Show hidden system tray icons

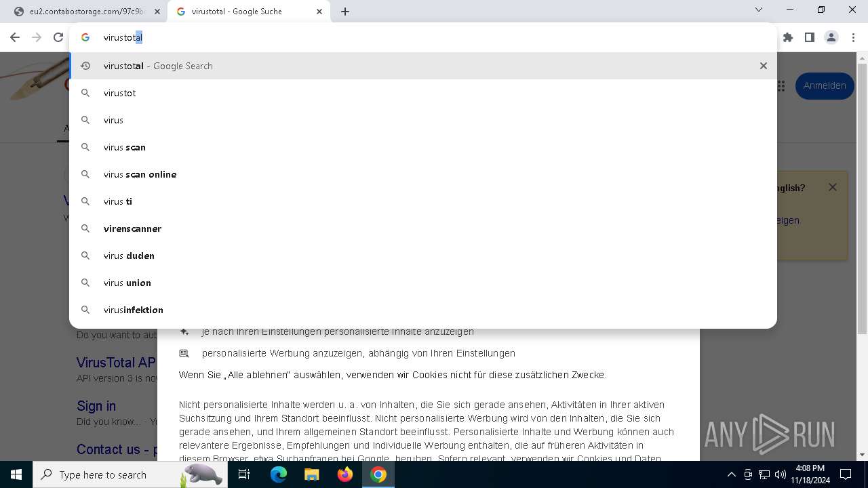click(x=731, y=474)
